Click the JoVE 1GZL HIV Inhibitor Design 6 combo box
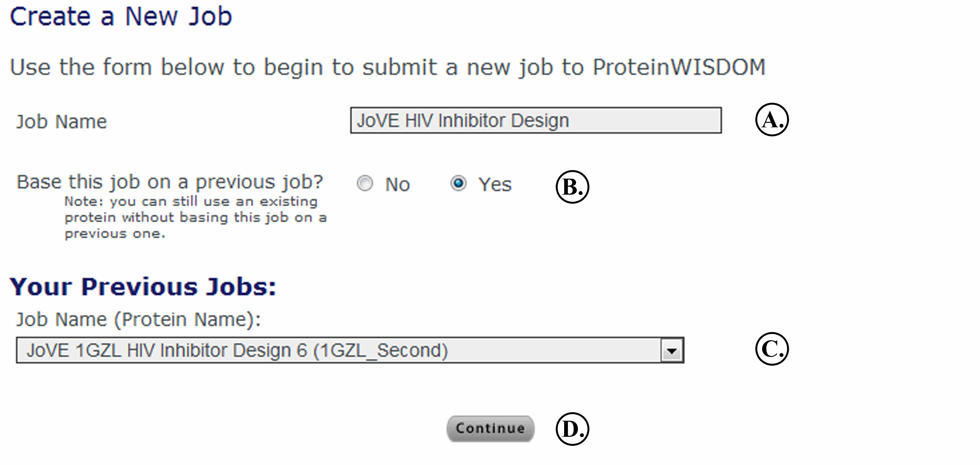This screenshot has width=980, height=465. point(339,350)
